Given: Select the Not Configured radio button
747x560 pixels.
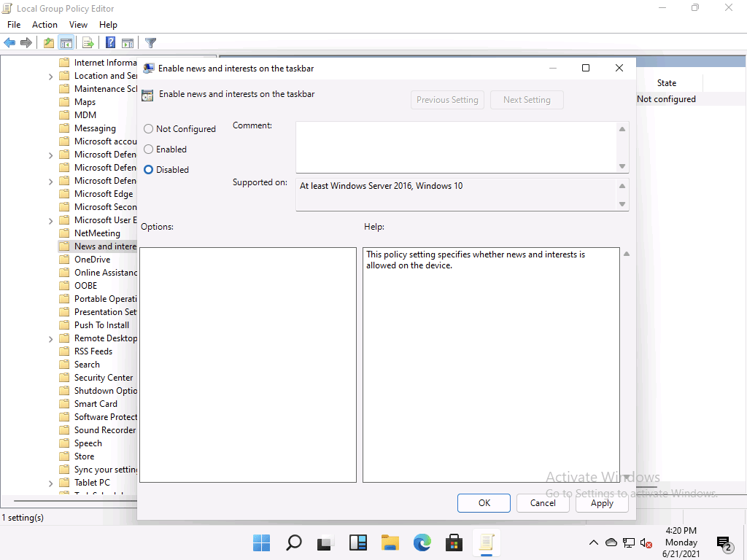Looking at the screenshot, I should point(149,129).
